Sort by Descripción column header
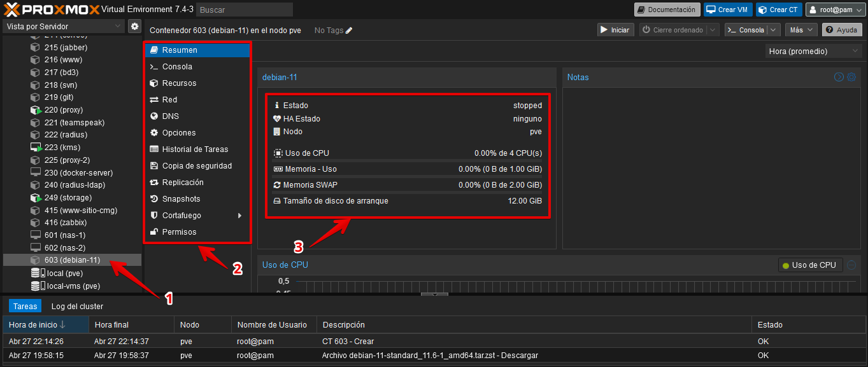The width and height of the screenshot is (868, 367). tap(534, 324)
